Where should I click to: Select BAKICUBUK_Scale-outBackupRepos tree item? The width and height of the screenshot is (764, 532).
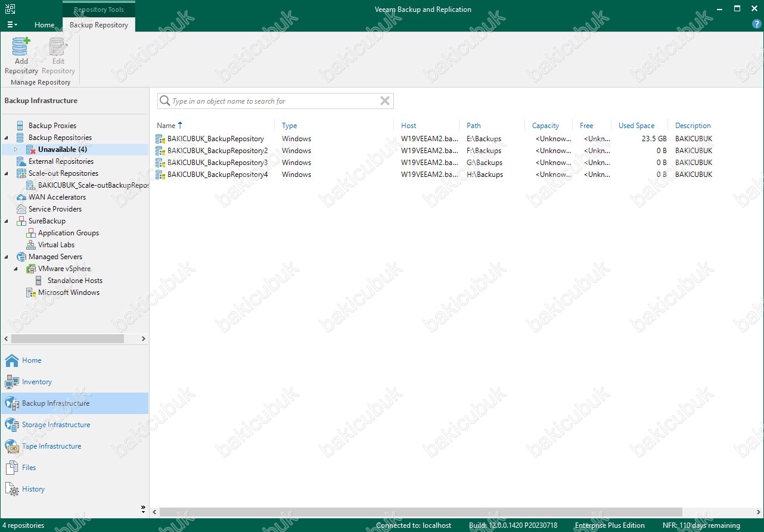(x=93, y=185)
